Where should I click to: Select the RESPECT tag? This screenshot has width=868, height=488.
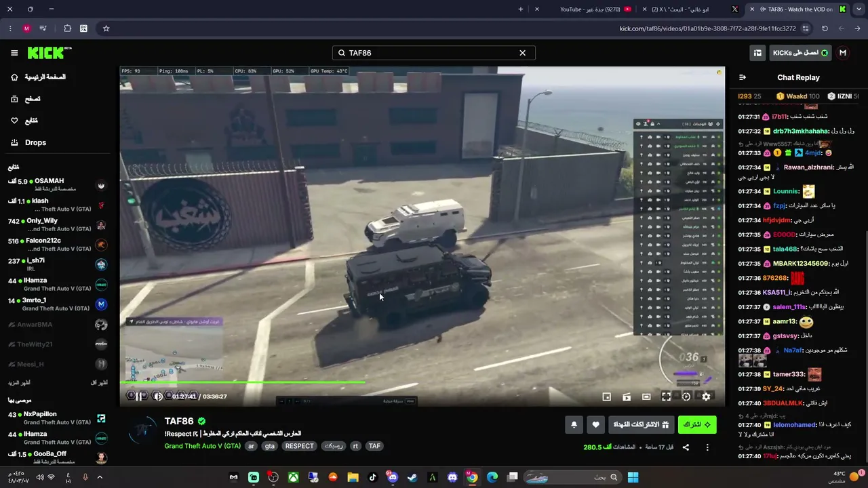tap(299, 446)
